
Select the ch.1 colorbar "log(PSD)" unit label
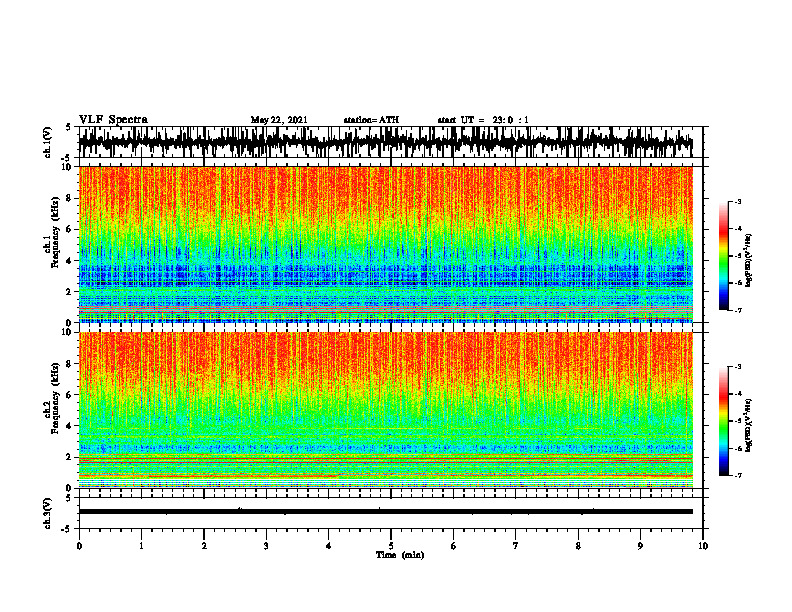click(748, 261)
